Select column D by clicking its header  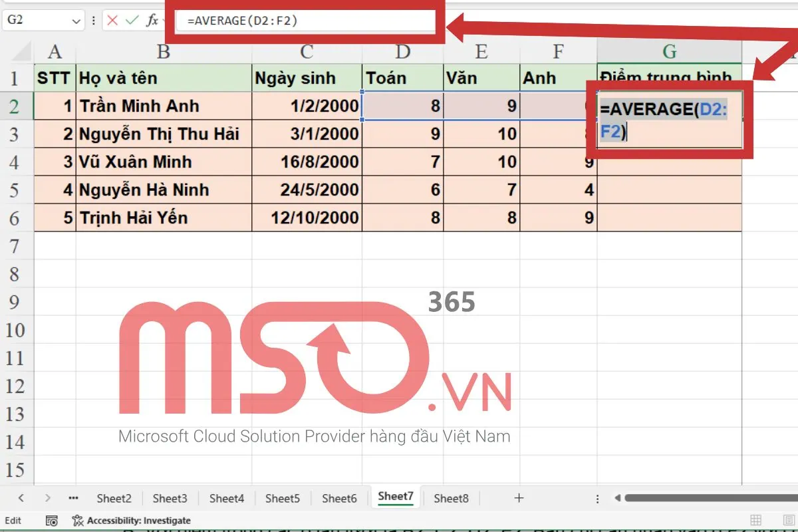[402, 51]
